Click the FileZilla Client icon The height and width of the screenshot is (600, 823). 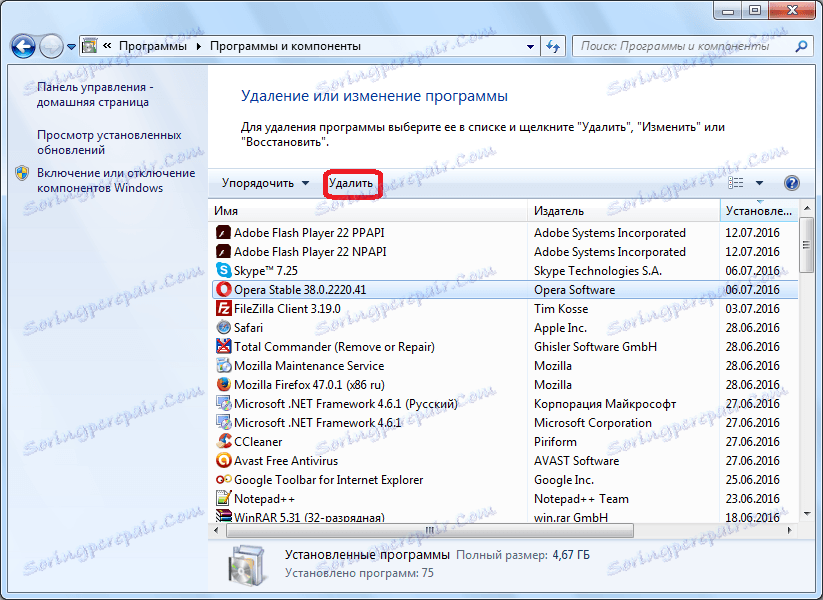[224, 309]
